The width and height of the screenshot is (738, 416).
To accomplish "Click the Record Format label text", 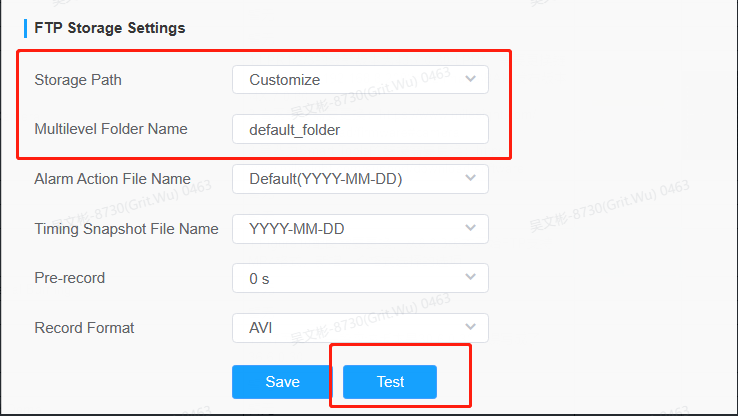I will (84, 328).
